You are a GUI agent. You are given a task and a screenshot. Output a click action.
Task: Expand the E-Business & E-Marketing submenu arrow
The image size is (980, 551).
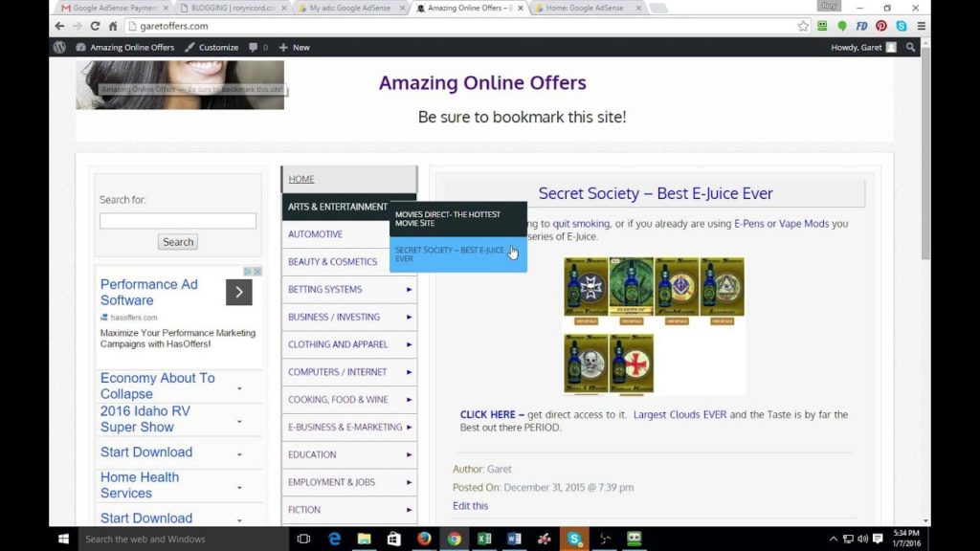click(x=409, y=427)
